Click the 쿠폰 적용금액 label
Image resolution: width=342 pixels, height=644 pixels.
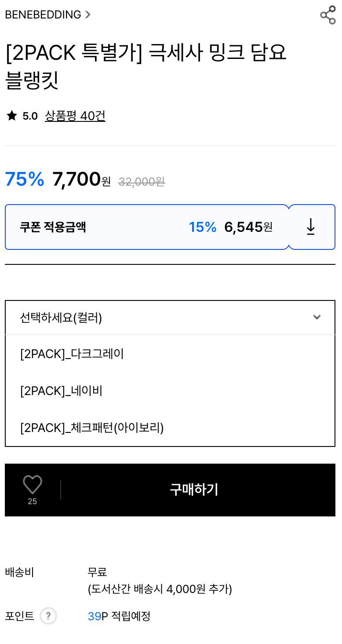point(53,227)
